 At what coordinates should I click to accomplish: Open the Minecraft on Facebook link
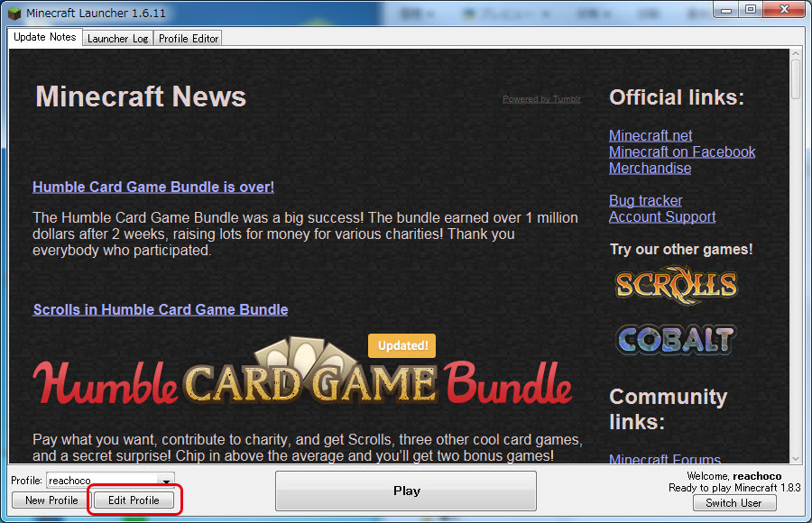pos(682,152)
